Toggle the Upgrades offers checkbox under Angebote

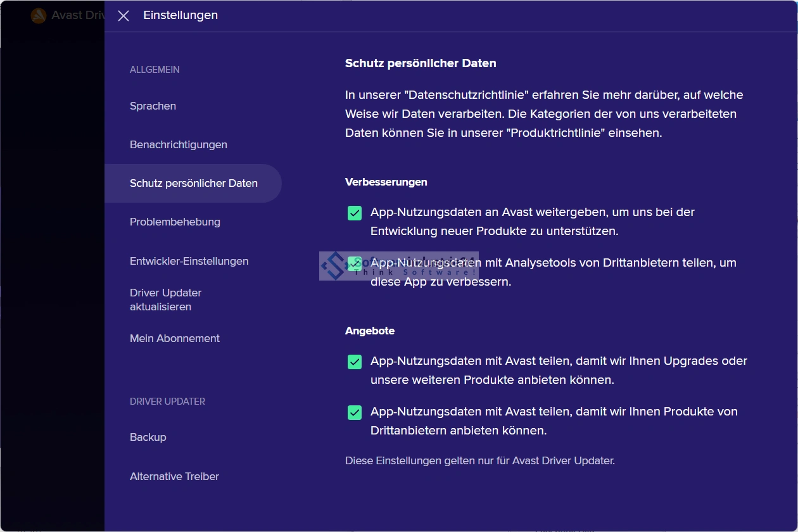coord(355,362)
